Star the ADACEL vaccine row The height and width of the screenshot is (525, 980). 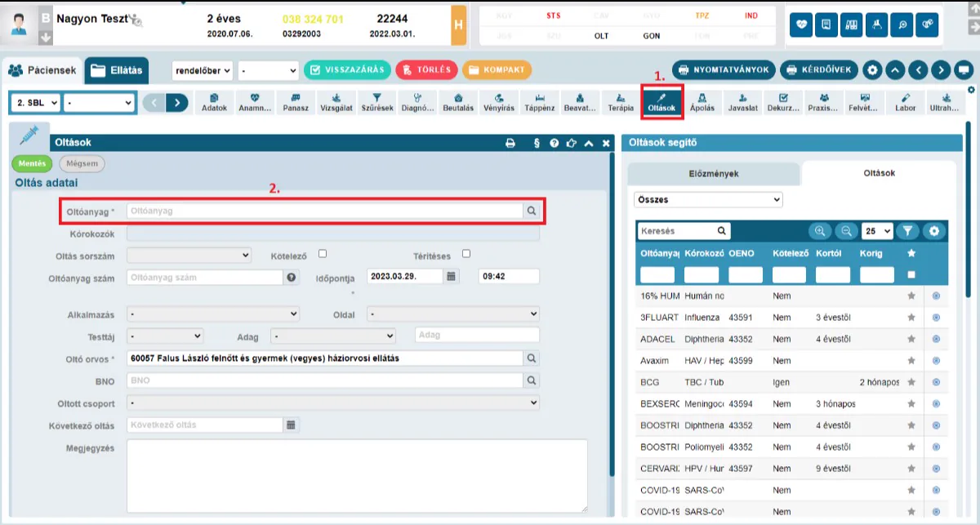point(911,339)
